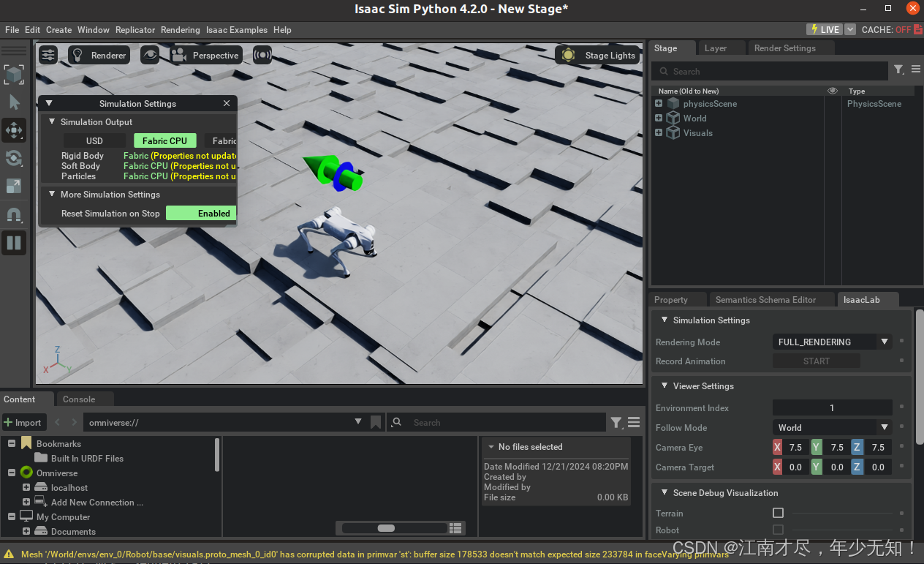Viewport: 924px width, 564px height.
Task: Click the bookmark icon beside path field
Action: [x=376, y=422]
